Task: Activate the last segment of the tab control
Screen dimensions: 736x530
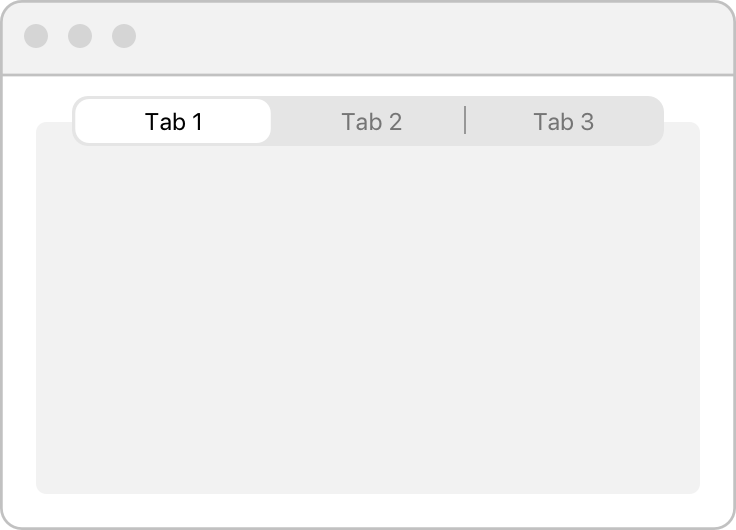Action: click(563, 122)
